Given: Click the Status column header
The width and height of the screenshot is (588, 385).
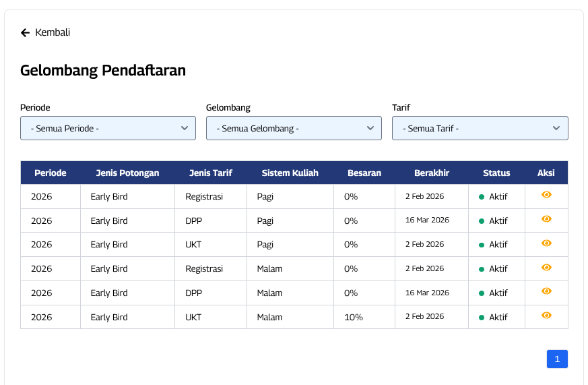Looking at the screenshot, I should tap(496, 173).
